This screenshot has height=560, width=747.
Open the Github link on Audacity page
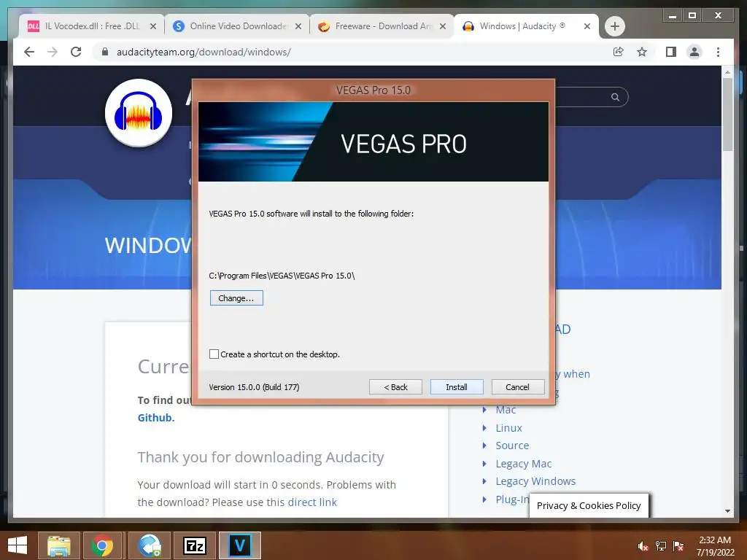156,418
